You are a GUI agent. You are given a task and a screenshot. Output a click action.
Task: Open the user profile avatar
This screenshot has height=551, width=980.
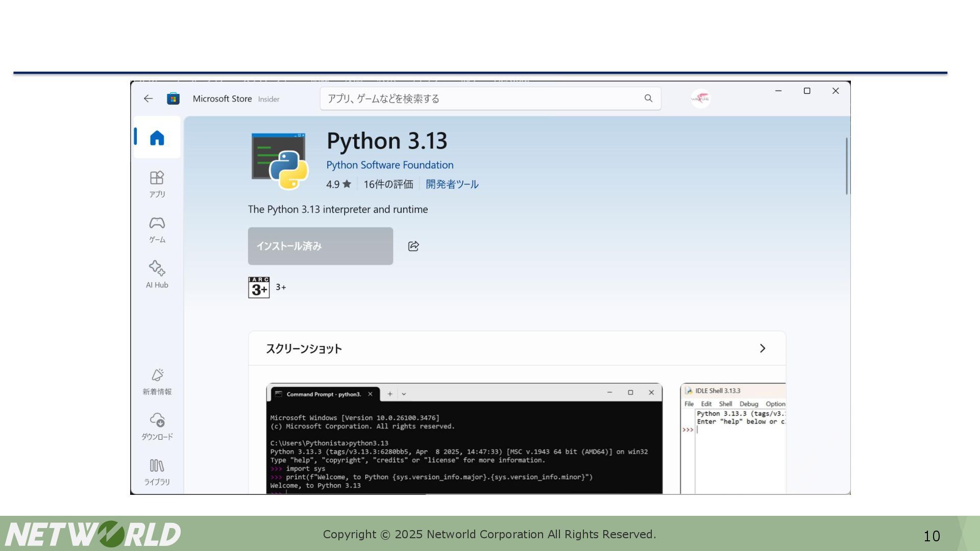click(700, 98)
